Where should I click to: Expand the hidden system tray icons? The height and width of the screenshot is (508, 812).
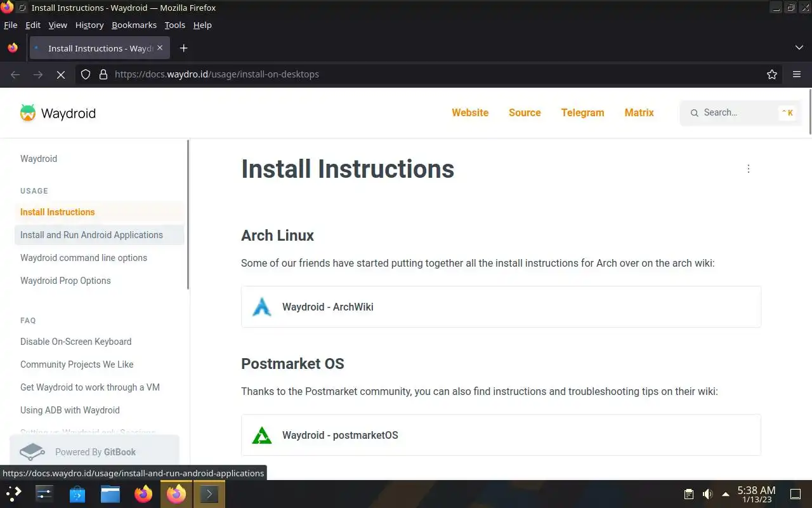(726, 494)
